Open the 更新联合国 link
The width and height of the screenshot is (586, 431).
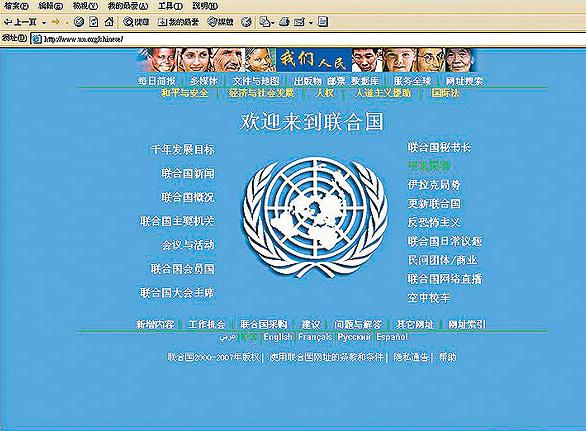(434, 203)
